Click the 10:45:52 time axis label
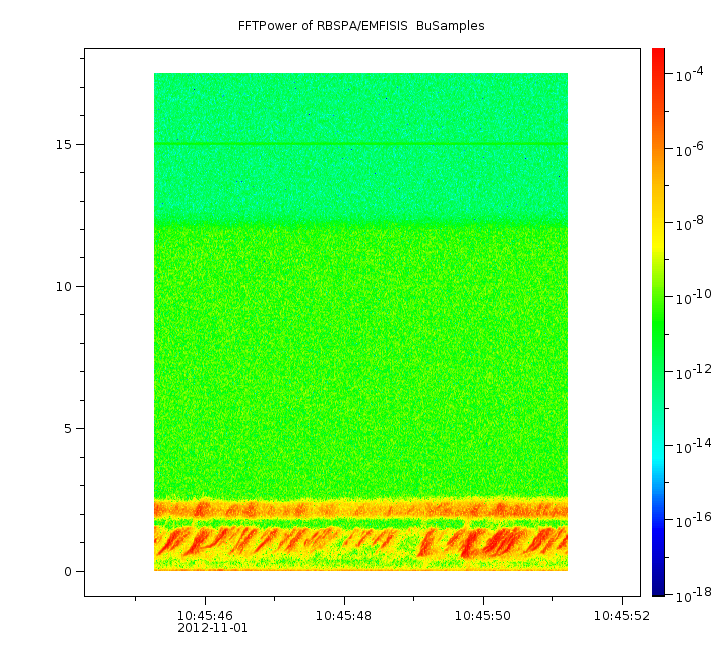The width and height of the screenshot is (724, 656). (622, 615)
